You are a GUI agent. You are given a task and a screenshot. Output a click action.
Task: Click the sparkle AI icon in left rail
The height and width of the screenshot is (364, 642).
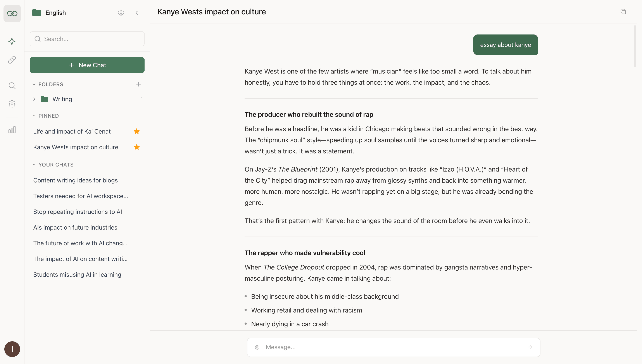pyautogui.click(x=12, y=41)
